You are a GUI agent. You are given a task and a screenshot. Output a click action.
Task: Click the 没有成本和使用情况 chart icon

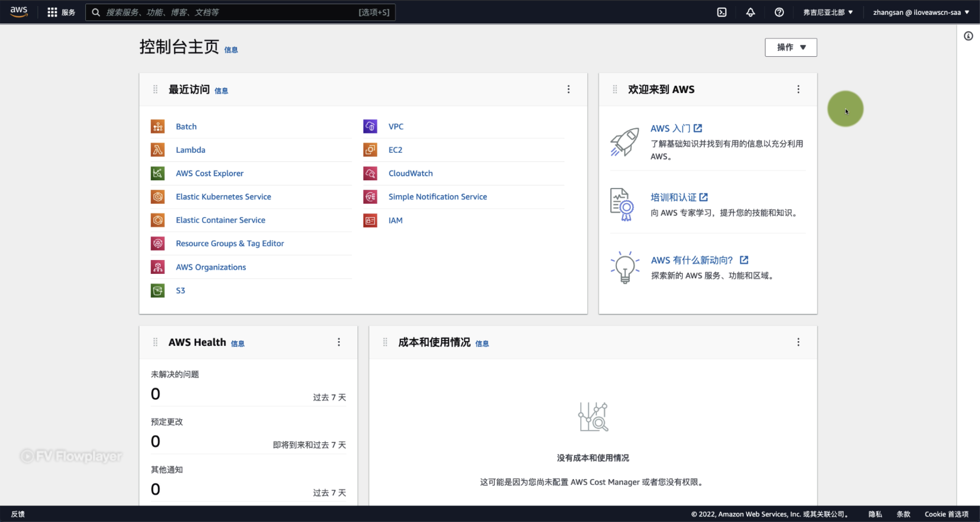(593, 417)
